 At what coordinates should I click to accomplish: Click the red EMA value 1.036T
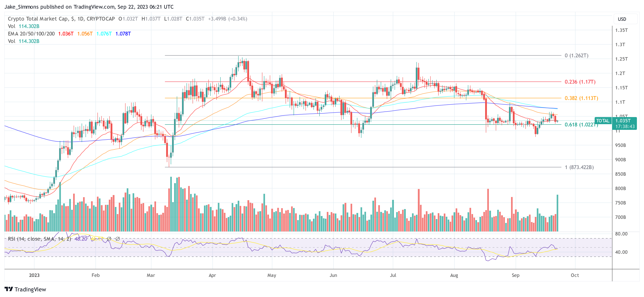66,34
